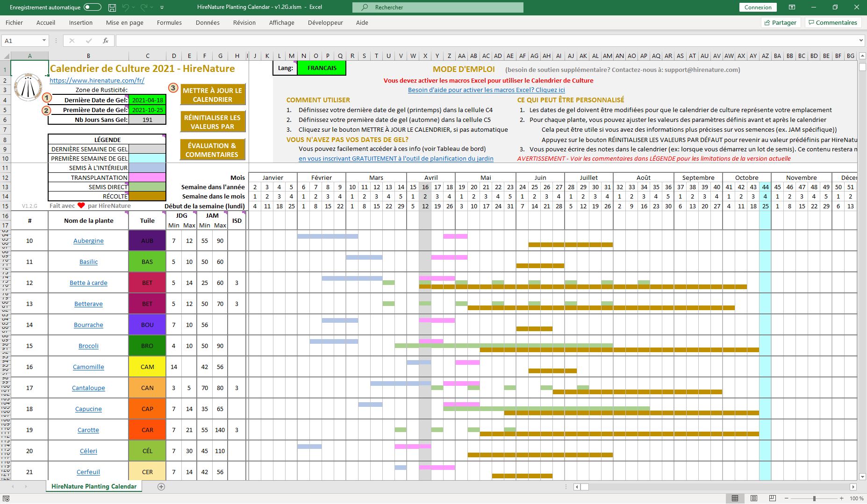
Task: Click METTRE À JOUR LE CALENDRIER button
Action: pos(213,95)
